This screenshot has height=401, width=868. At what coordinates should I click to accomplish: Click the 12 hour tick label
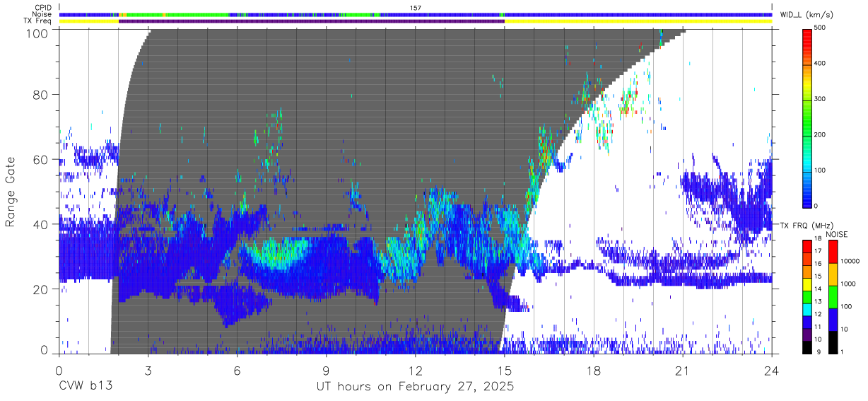[415, 370]
